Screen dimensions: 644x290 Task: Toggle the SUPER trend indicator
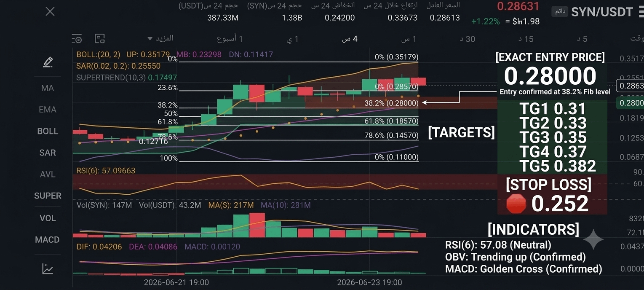click(48, 196)
